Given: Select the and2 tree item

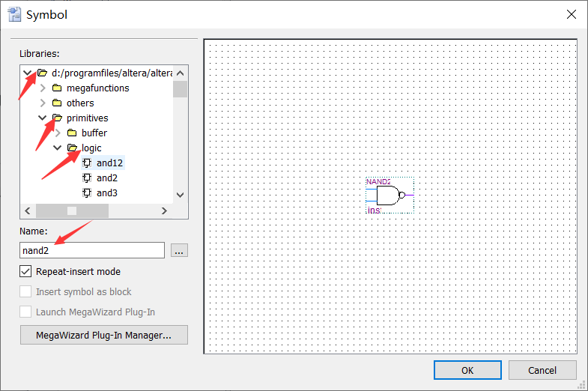Looking at the screenshot, I should pos(107,178).
